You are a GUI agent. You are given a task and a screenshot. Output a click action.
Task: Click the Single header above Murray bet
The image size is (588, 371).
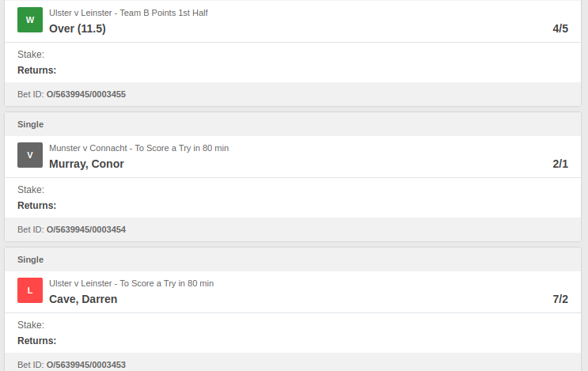click(x=30, y=124)
